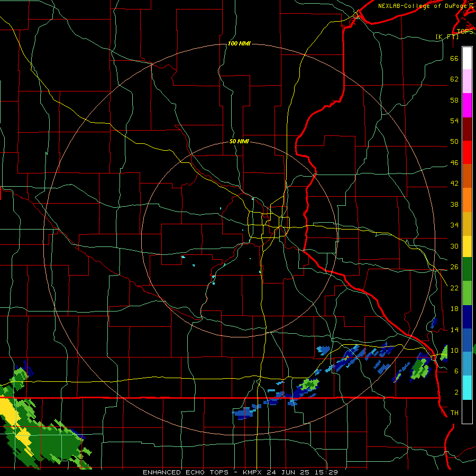Screen dimensions: 476x476
Task: Click the '50 NMI' range ring label
Action: (239, 141)
